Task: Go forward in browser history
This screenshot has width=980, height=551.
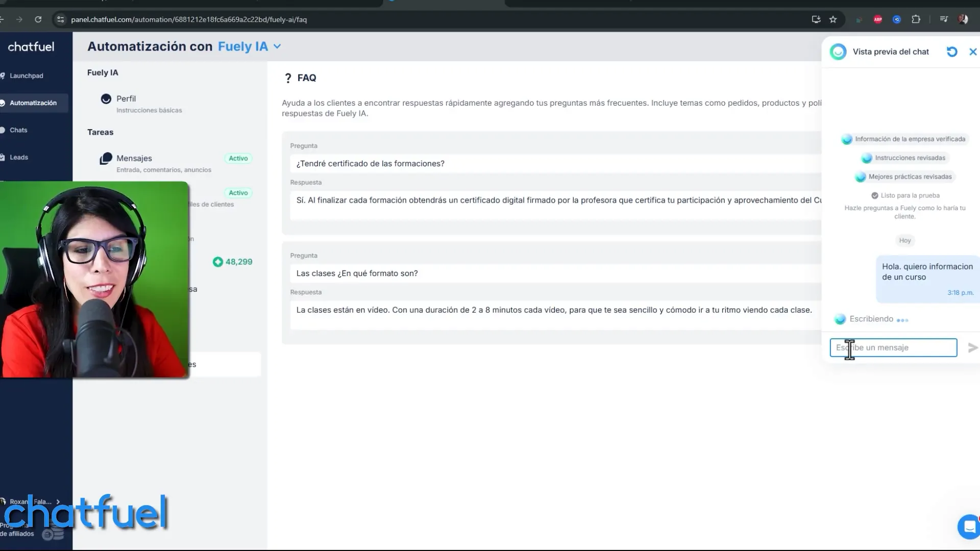Action: tap(19, 19)
